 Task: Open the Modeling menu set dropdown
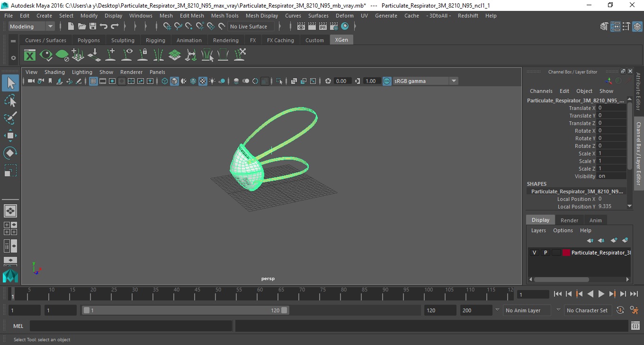coord(31,27)
